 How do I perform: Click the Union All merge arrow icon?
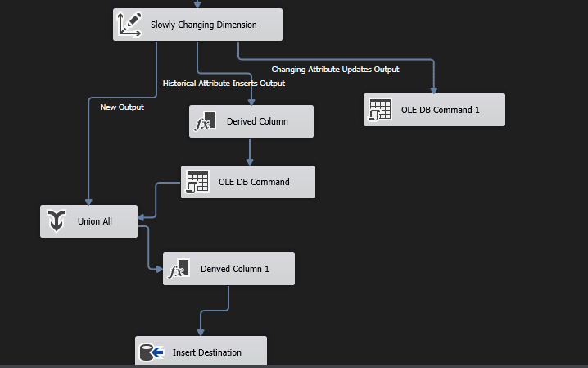point(57,221)
